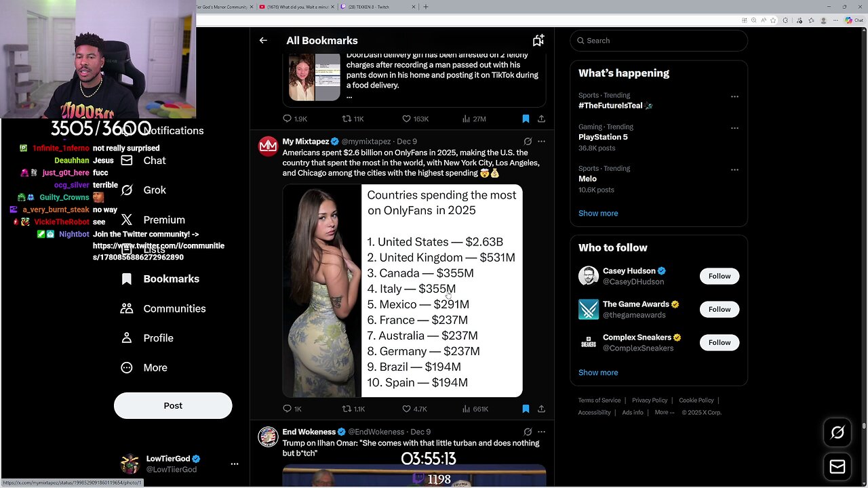Remove bookmark on DoorDash post
The width and height of the screenshot is (868, 488).
pos(526,119)
